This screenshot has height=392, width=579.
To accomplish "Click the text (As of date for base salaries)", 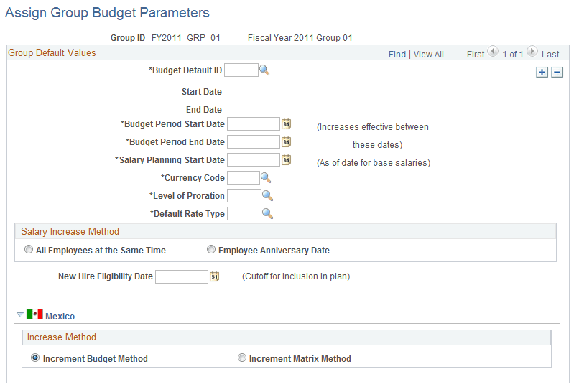I will (374, 163).
